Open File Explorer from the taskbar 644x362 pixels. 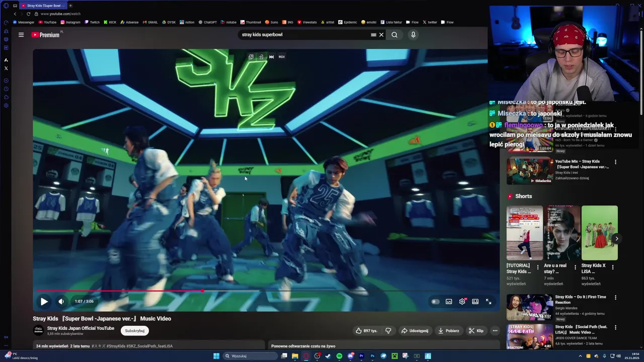(295, 356)
